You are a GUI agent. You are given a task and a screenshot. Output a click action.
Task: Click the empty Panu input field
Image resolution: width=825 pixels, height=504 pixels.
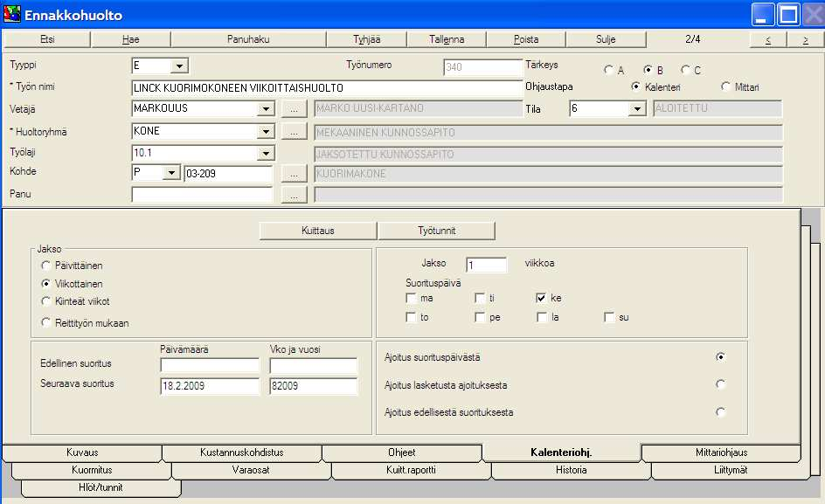202,195
